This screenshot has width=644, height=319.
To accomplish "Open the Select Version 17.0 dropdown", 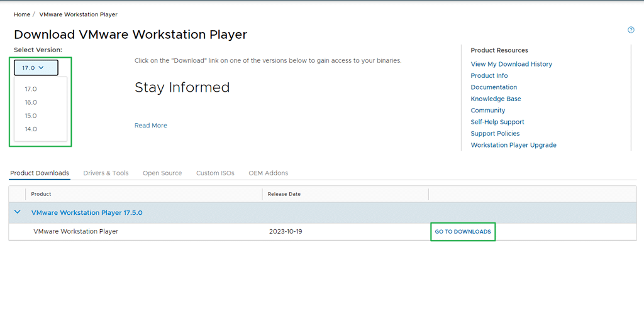I will (x=36, y=68).
